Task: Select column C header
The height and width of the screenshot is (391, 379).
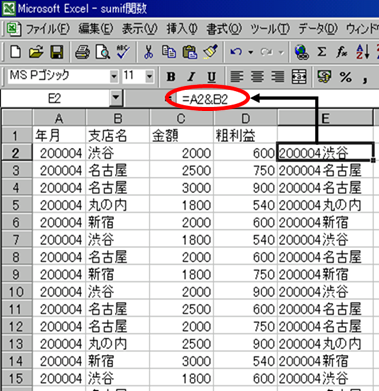Action: click(181, 118)
